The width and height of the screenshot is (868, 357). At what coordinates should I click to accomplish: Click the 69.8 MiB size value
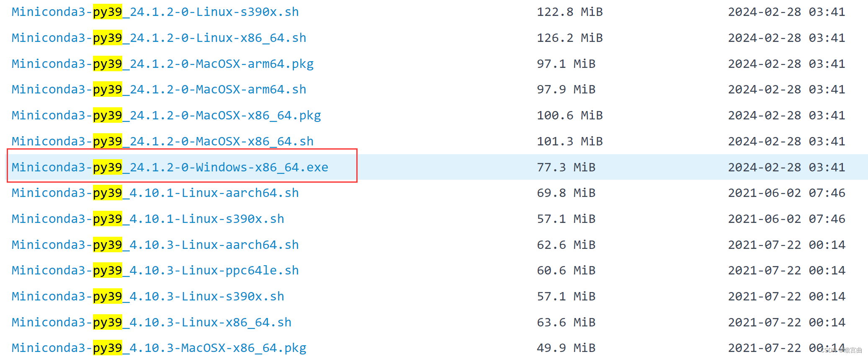pyautogui.click(x=566, y=193)
